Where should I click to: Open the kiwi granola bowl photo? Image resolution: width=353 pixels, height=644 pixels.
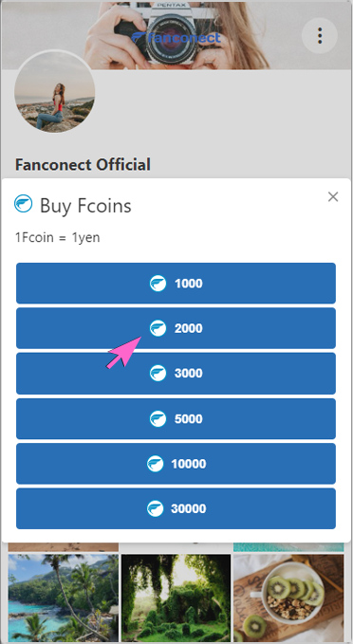pos(288,598)
